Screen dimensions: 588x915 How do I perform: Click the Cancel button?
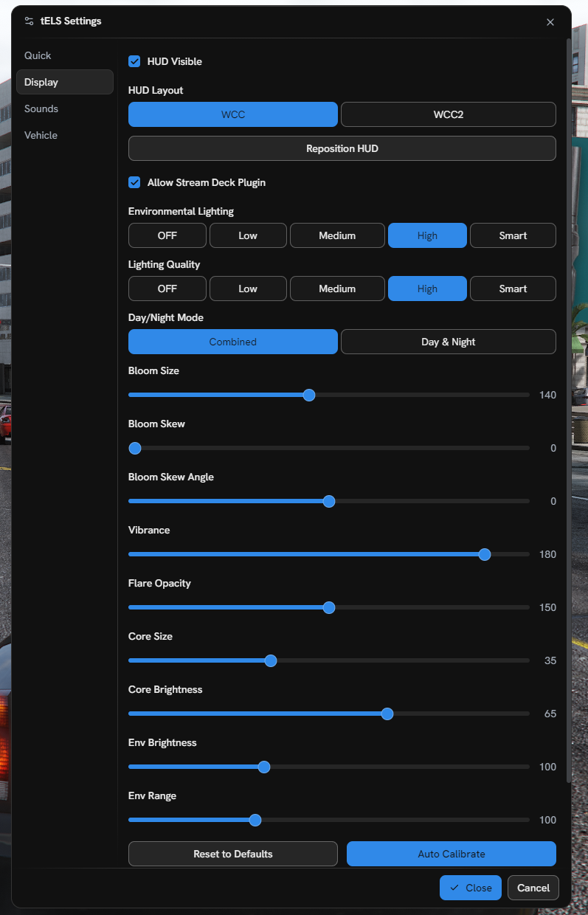click(x=533, y=888)
